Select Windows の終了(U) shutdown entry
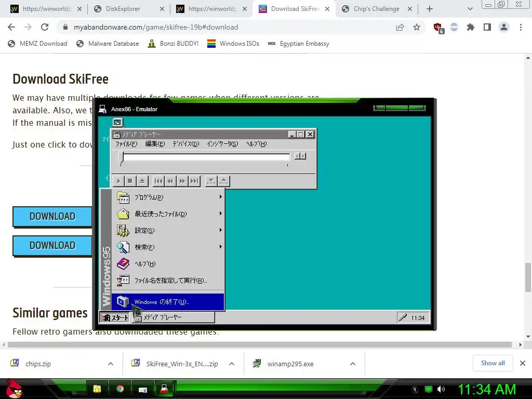The height and width of the screenshot is (399, 532). tap(168, 302)
